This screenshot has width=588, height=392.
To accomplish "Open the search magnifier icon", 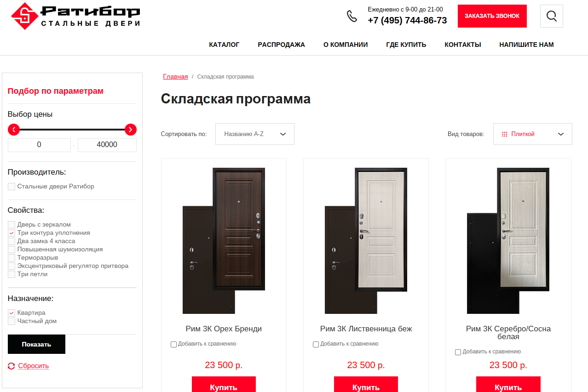I will 552,16.
